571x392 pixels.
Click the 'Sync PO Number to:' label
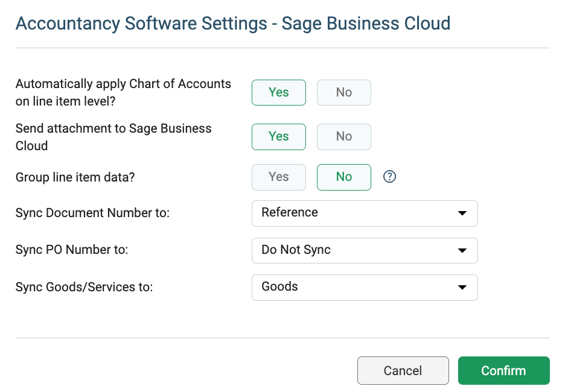[x=72, y=250]
